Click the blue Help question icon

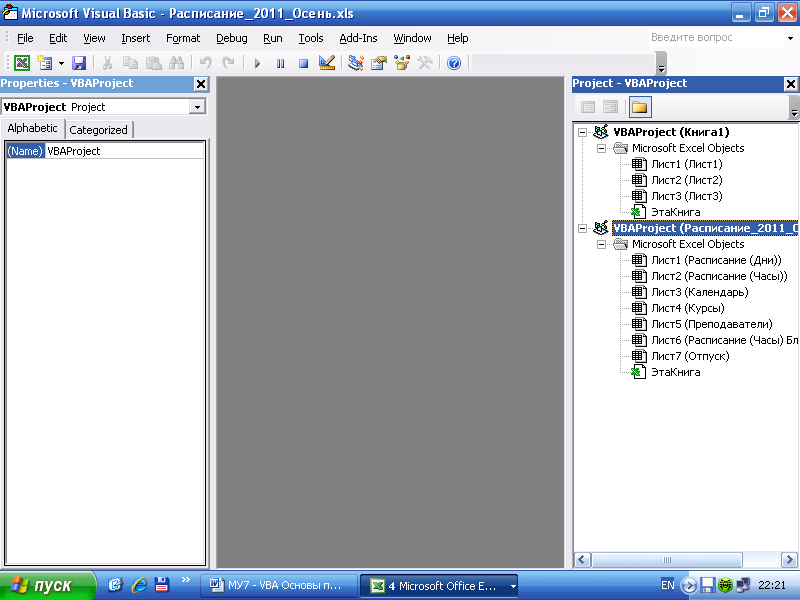(x=454, y=63)
